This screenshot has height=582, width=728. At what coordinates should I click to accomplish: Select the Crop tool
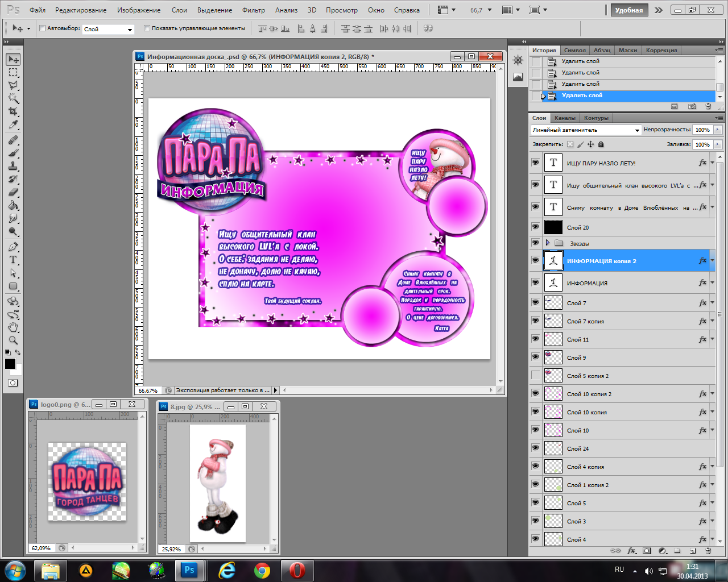click(x=13, y=111)
